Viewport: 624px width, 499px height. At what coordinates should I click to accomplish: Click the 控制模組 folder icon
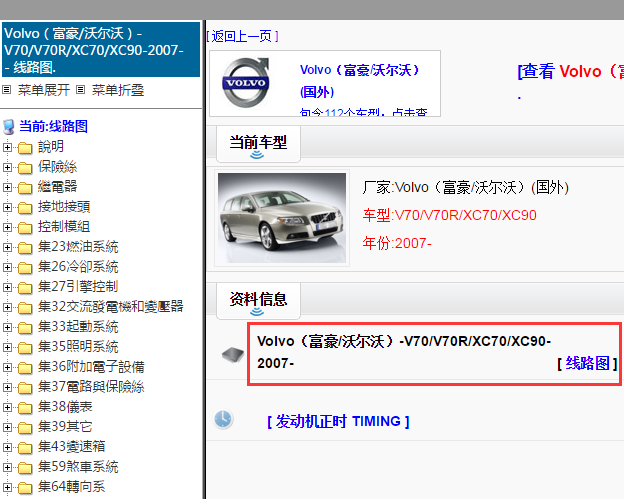click(25, 228)
